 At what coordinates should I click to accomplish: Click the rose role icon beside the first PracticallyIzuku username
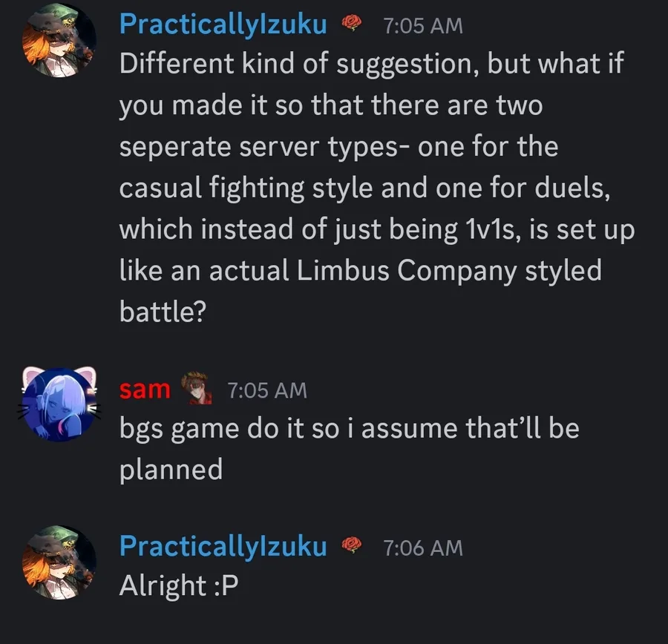[352, 24]
